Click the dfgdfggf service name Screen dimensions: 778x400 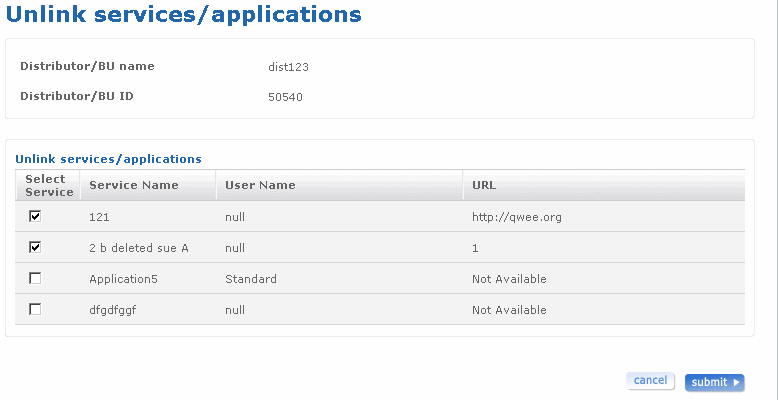(x=113, y=310)
